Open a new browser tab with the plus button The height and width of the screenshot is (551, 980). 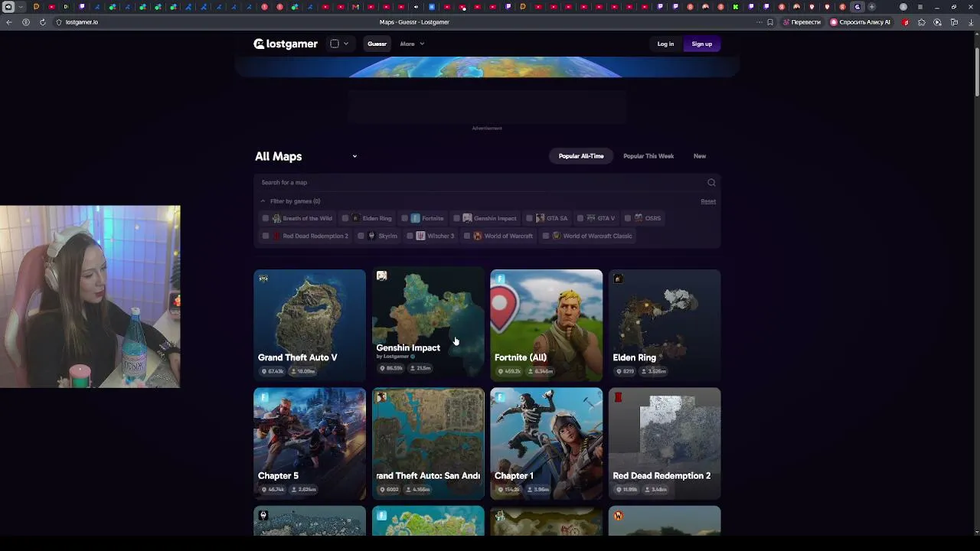(872, 7)
